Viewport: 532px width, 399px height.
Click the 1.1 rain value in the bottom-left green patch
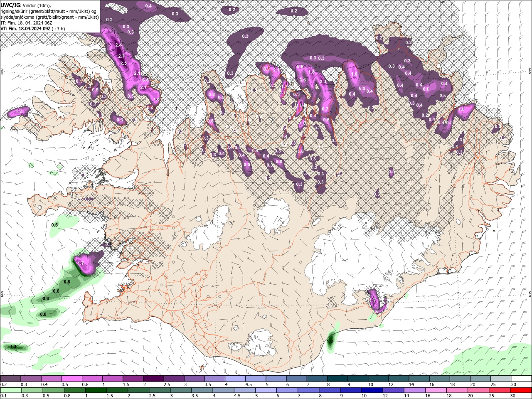click(x=13, y=347)
